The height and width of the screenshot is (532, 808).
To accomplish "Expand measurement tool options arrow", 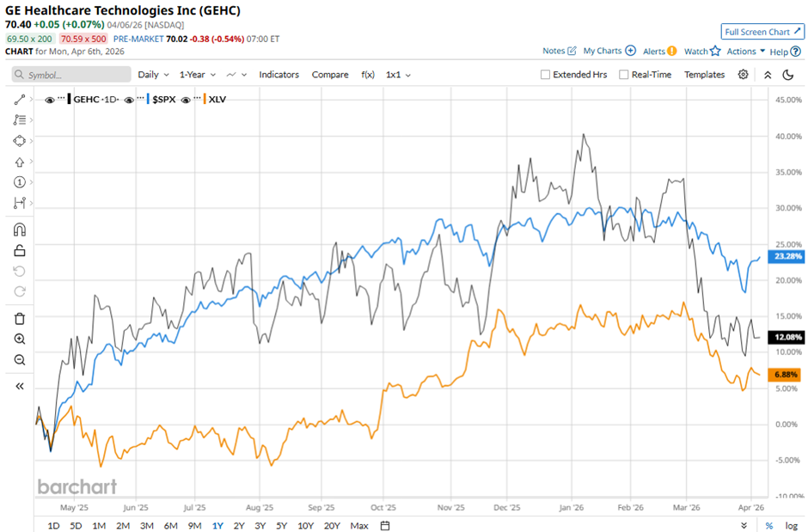I will (32, 203).
